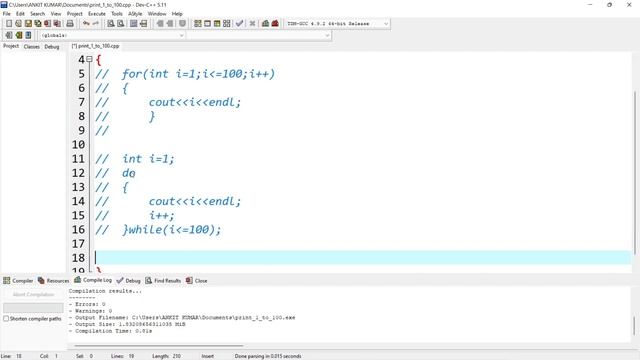
Task: Click the Redo toolbar arrow
Action: coord(96,24)
